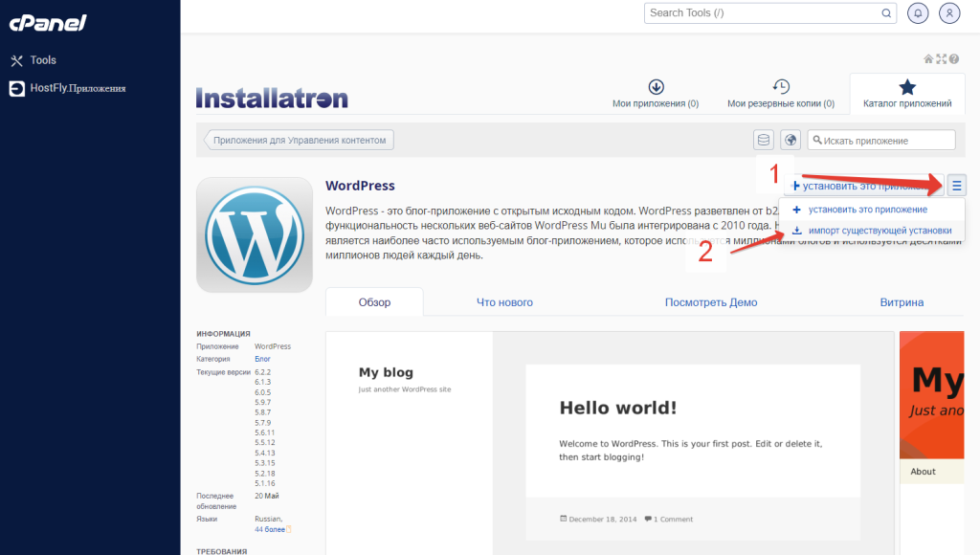This screenshot has height=555, width=980.
Task: Open the My blog demo screenshot
Action: [x=610, y=443]
